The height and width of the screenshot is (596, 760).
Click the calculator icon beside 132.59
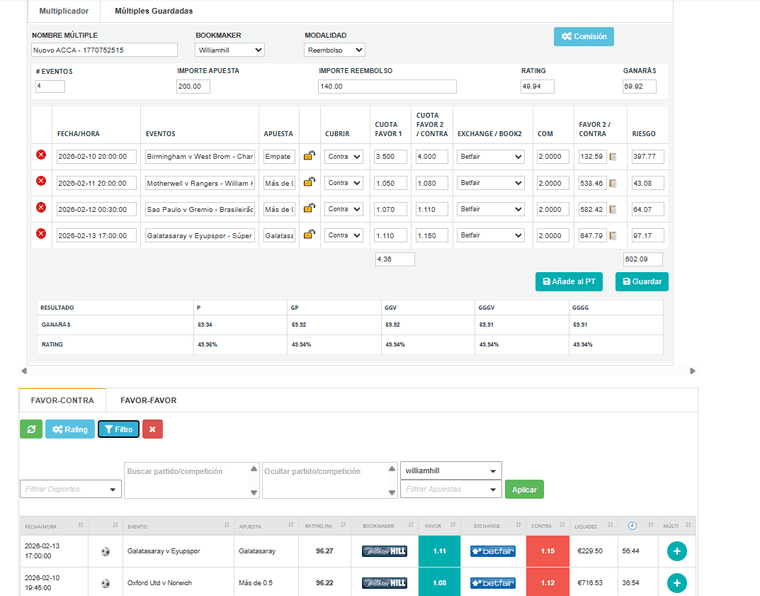[613, 157]
